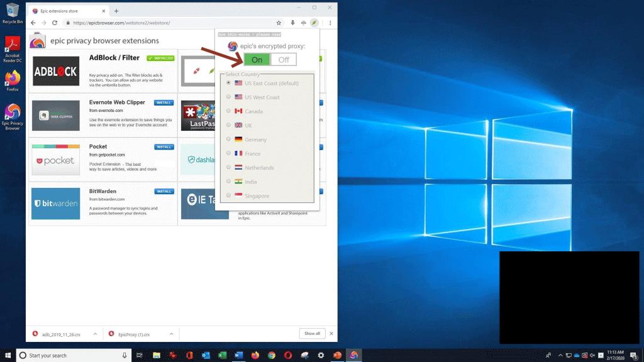The width and height of the screenshot is (644, 362).
Task: Select the Epic extensions store tab
Action: 69,11
